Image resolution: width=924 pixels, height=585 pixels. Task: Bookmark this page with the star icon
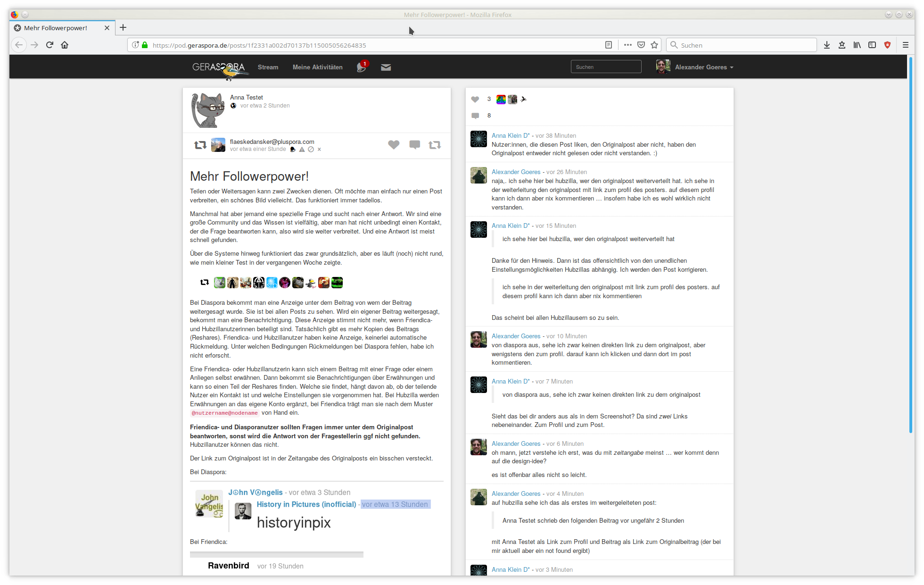click(x=654, y=45)
